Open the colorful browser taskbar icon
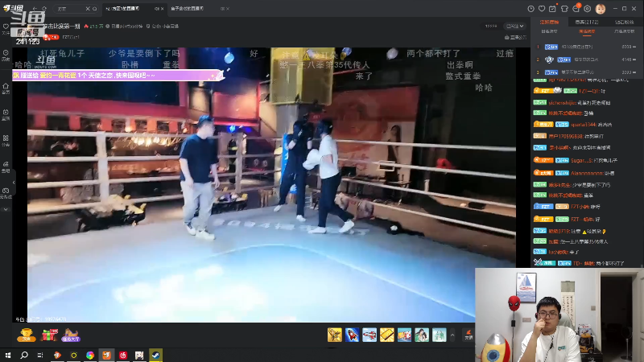644x362 pixels. [89, 355]
